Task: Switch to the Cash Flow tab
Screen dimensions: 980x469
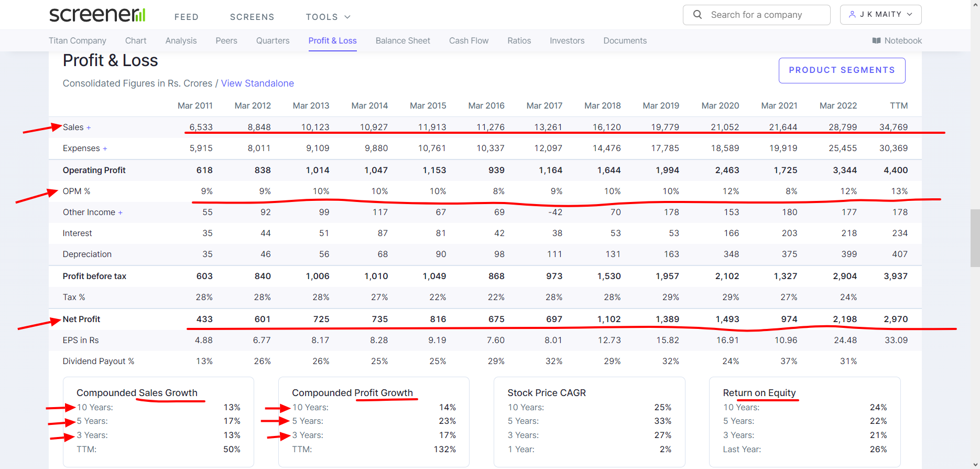Action: [x=469, y=40]
